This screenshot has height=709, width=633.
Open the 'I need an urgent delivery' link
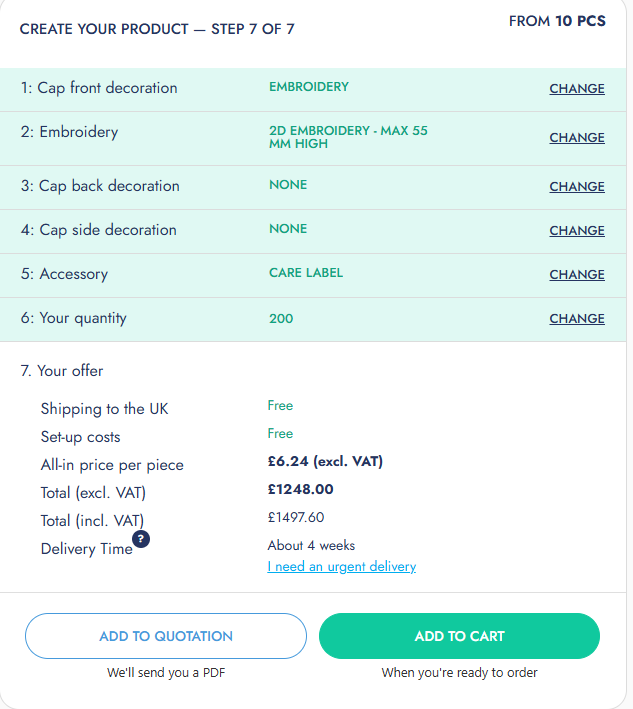pos(342,567)
